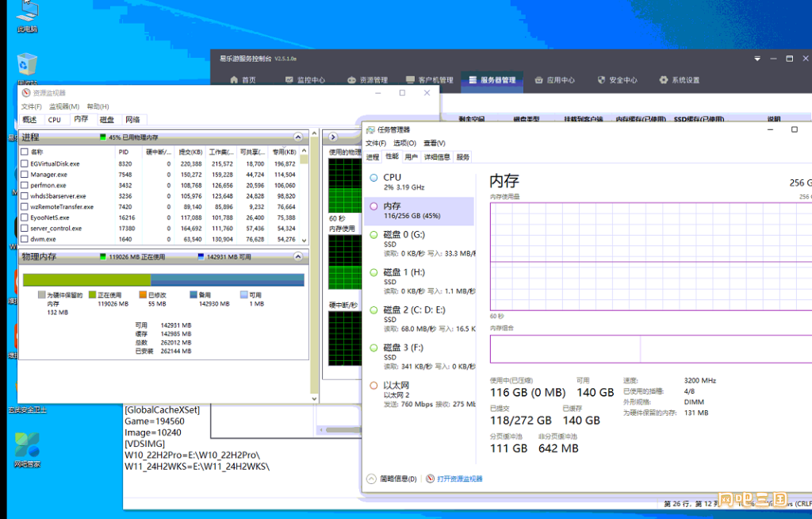Click the Game=194560 line in the text editor
This screenshot has width=812, height=519.
(x=155, y=421)
